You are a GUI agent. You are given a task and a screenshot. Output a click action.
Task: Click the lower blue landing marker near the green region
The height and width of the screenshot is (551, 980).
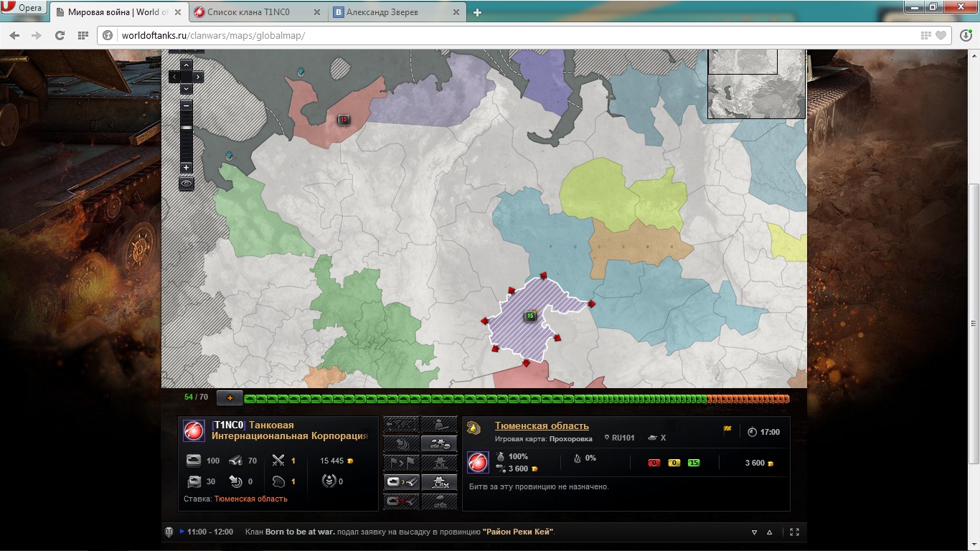tap(230, 155)
